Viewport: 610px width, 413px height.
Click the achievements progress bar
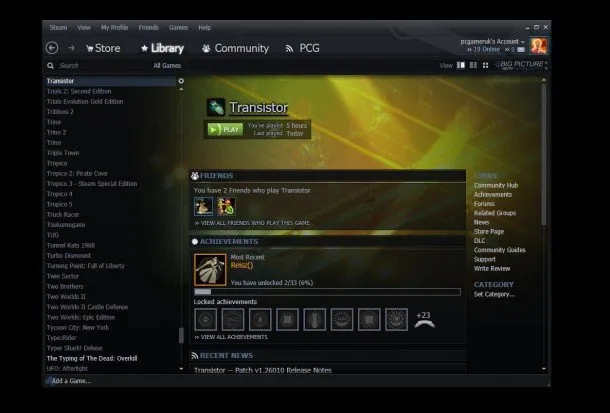click(328, 292)
